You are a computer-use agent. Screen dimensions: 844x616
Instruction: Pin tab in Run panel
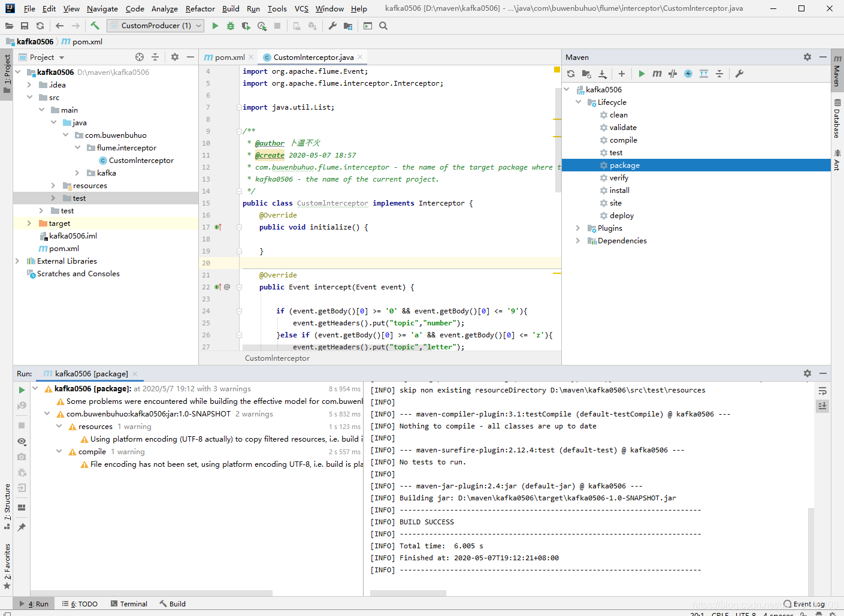click(22, 527)
